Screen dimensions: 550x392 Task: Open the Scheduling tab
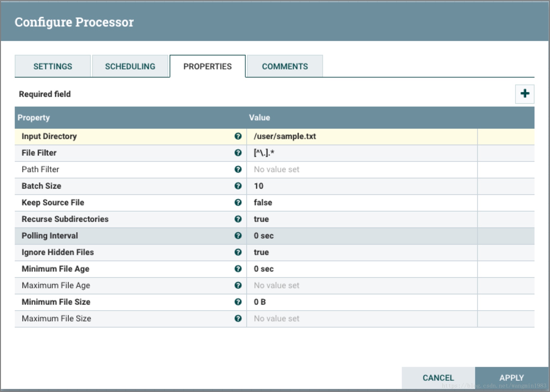130,66
